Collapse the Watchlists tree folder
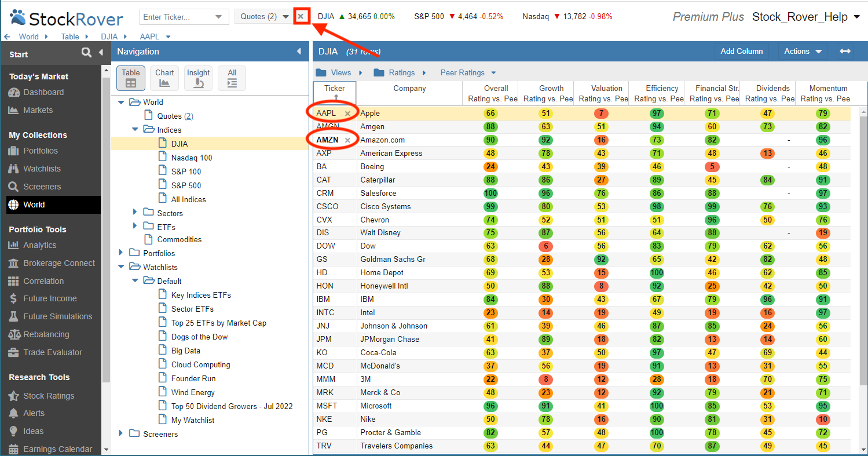868x456 pixels. tap(121, 267)
